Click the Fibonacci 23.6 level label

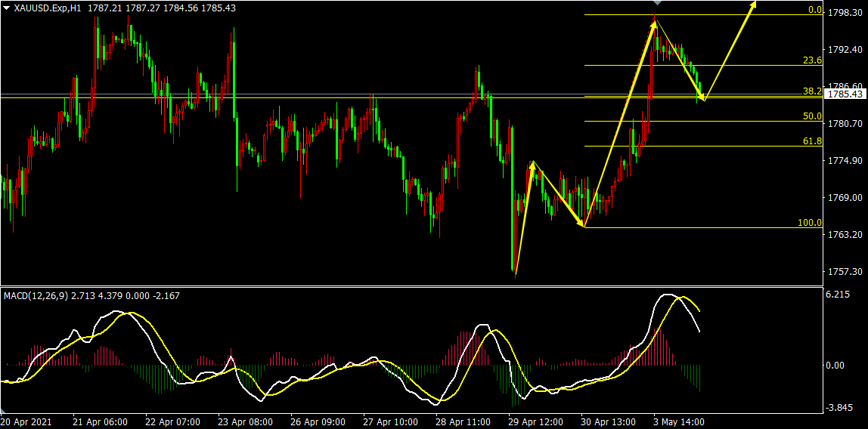[812, 61]
